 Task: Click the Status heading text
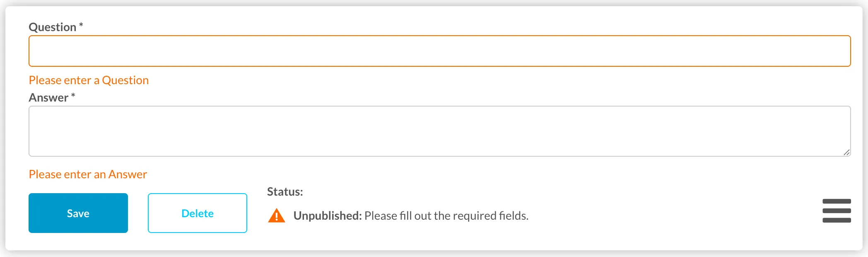coord(285,192)
